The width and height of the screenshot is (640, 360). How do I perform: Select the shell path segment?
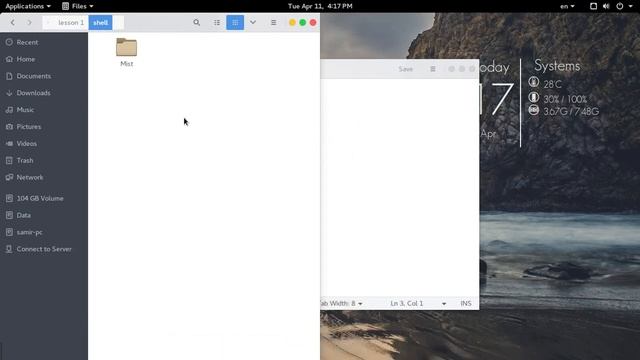[x=100, y=22]
